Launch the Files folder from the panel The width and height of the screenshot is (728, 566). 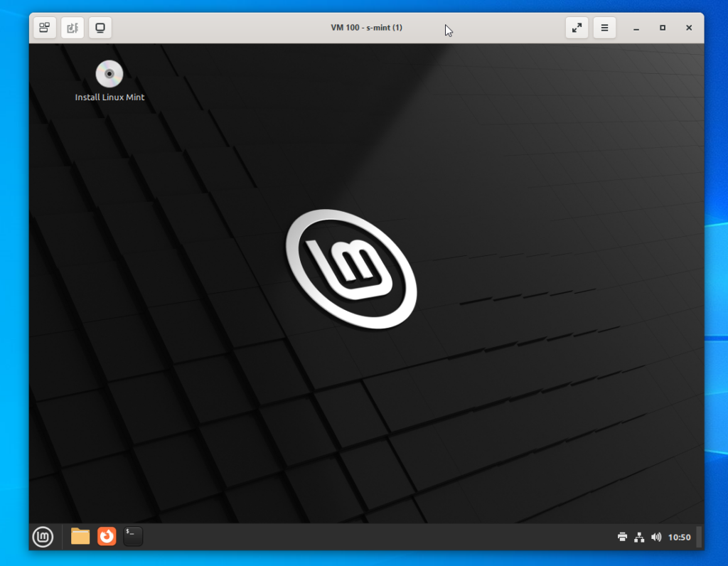point(80,536)
